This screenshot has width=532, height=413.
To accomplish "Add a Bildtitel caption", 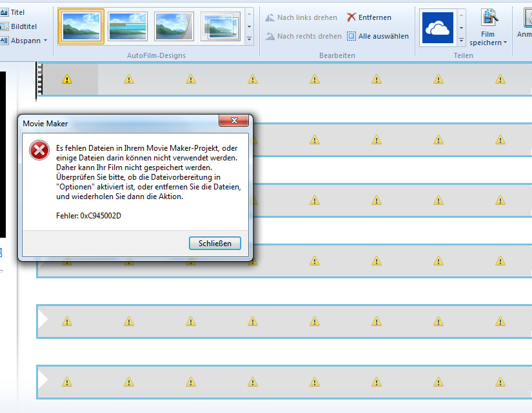I will [18, 26].
